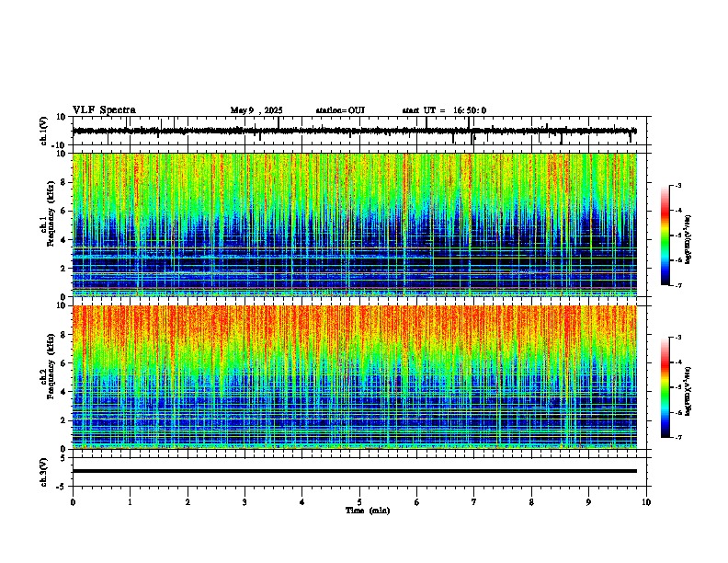
Task: Click the ch.1 spectrogram color bar
Action: [x=665, y=236]
